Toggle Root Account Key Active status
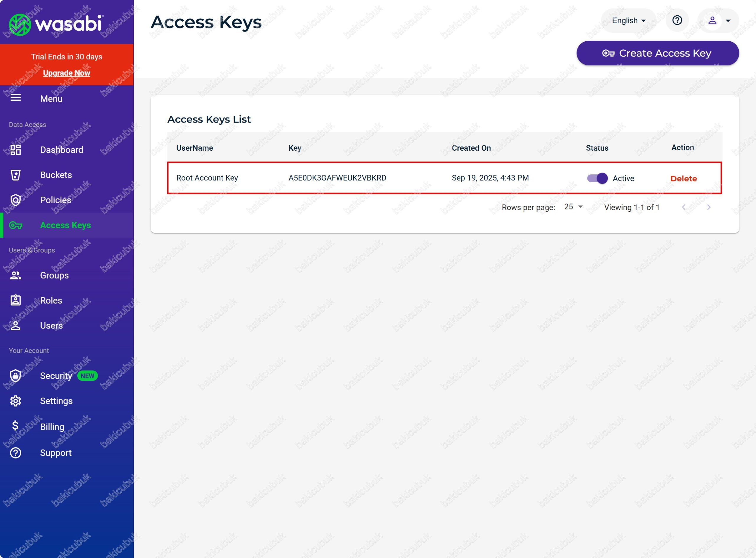756x558 pixels. (x=597, y=178)
